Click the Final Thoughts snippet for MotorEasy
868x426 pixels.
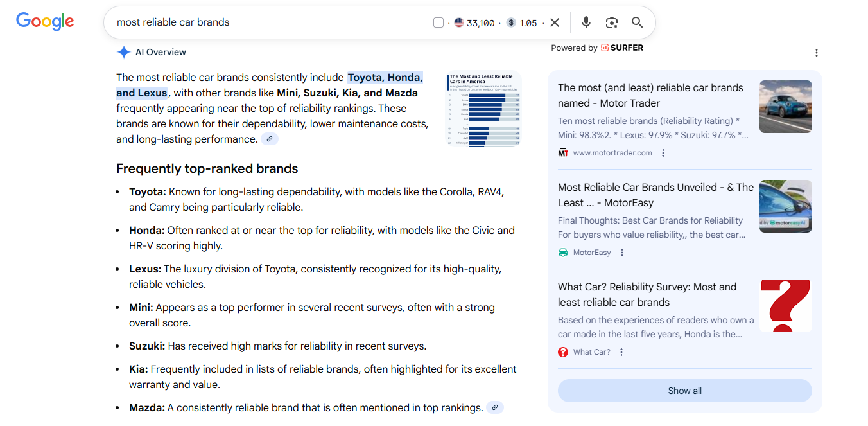652,227
